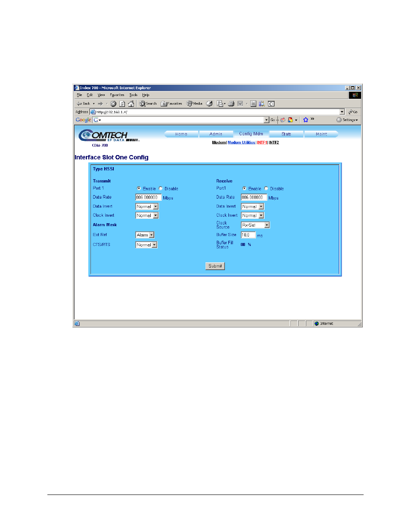Open the Modem link
411x532 pixels.
coord(219,143)
